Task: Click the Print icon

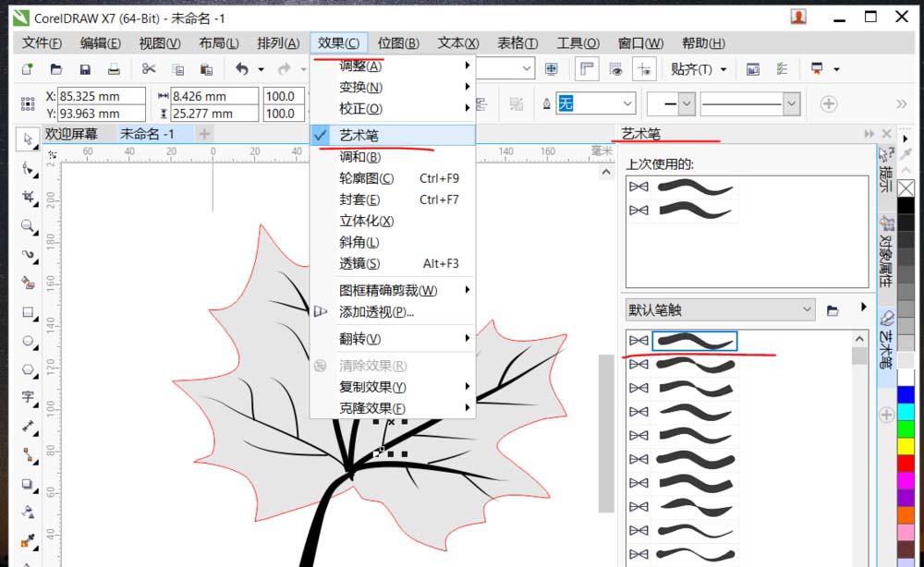Action: point(115,68)
